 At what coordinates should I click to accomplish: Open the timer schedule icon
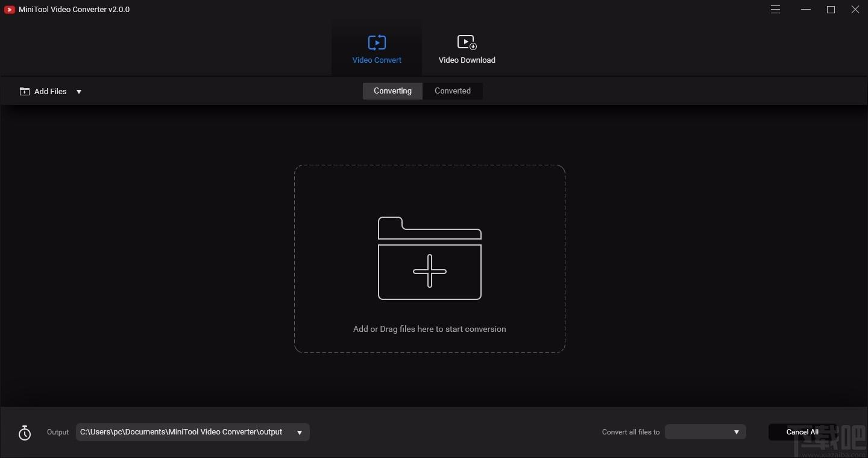coord(25,433)
